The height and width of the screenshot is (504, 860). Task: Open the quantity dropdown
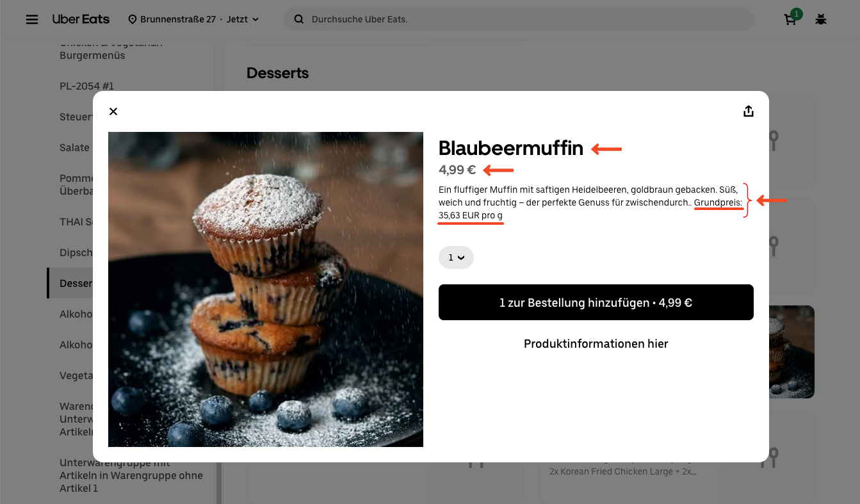pos(456,257)
